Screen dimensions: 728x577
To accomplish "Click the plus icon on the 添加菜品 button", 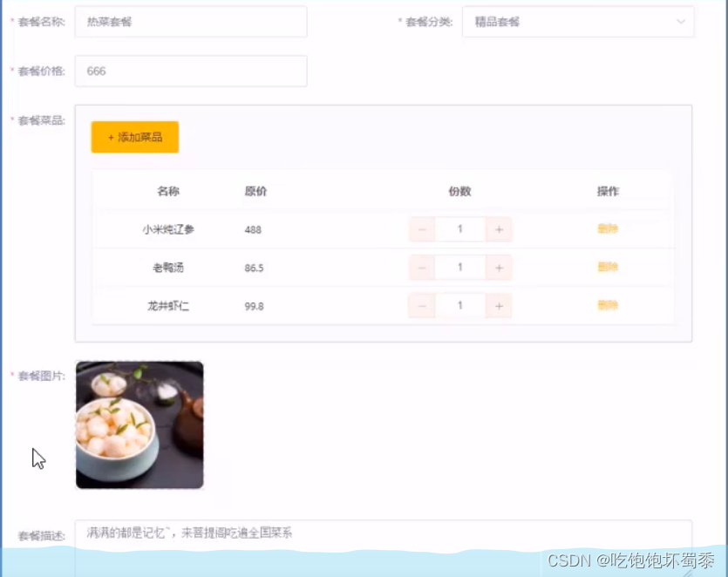I will point(111,137).
